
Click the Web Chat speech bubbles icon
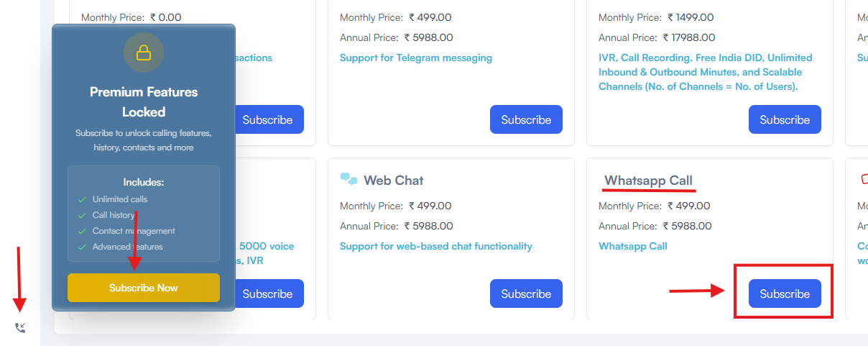(349, 180)
